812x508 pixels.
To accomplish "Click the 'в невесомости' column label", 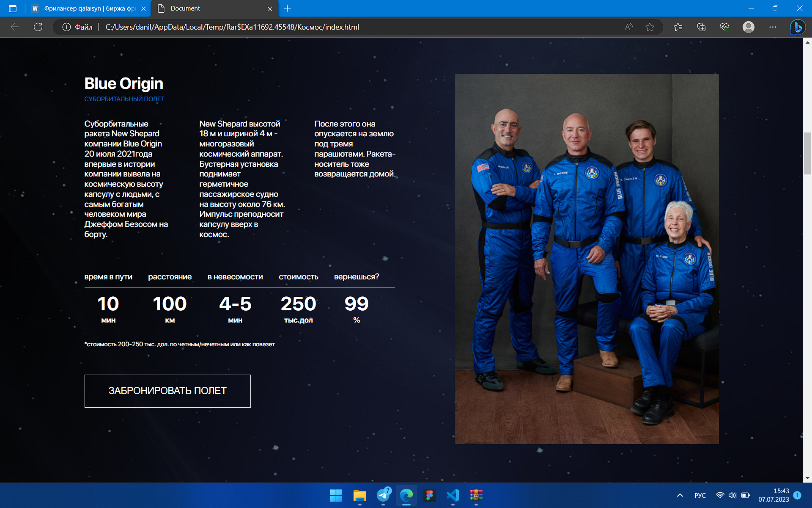I will coord(235,277).
